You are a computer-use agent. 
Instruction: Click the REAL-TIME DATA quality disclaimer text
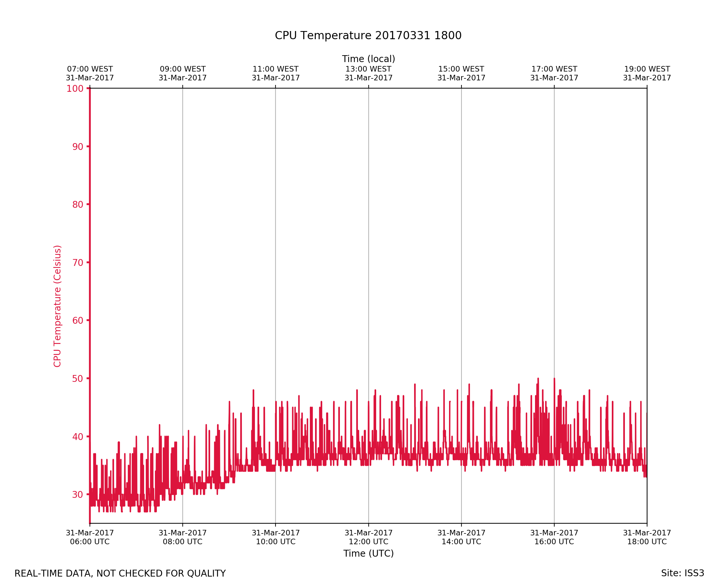(120, 574)
